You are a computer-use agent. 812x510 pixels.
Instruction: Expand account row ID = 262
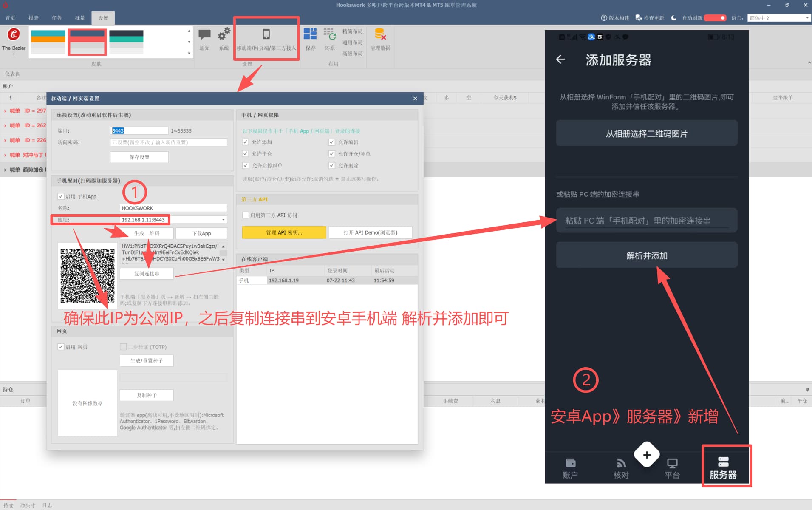tap(5, 126)
